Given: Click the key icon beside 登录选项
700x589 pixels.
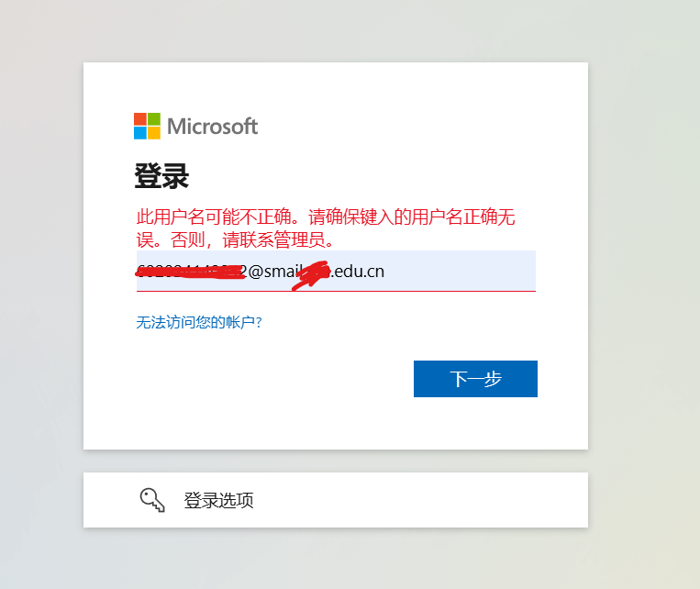Looking at the screenshot, I should point(152,500).
